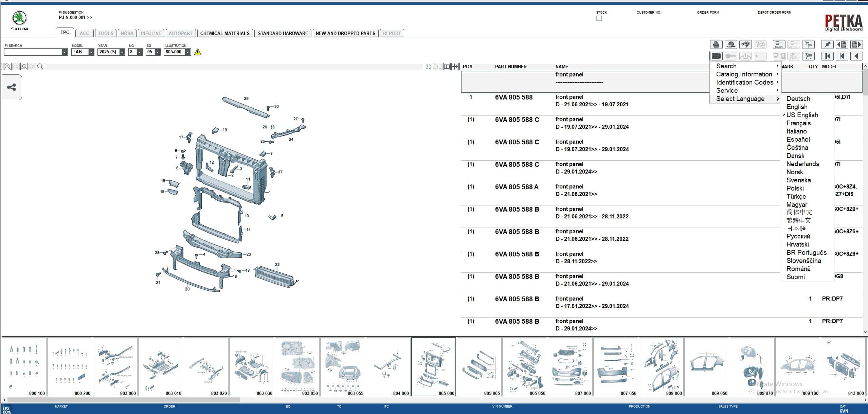Click the split-view layout icon

coord(447,67)
